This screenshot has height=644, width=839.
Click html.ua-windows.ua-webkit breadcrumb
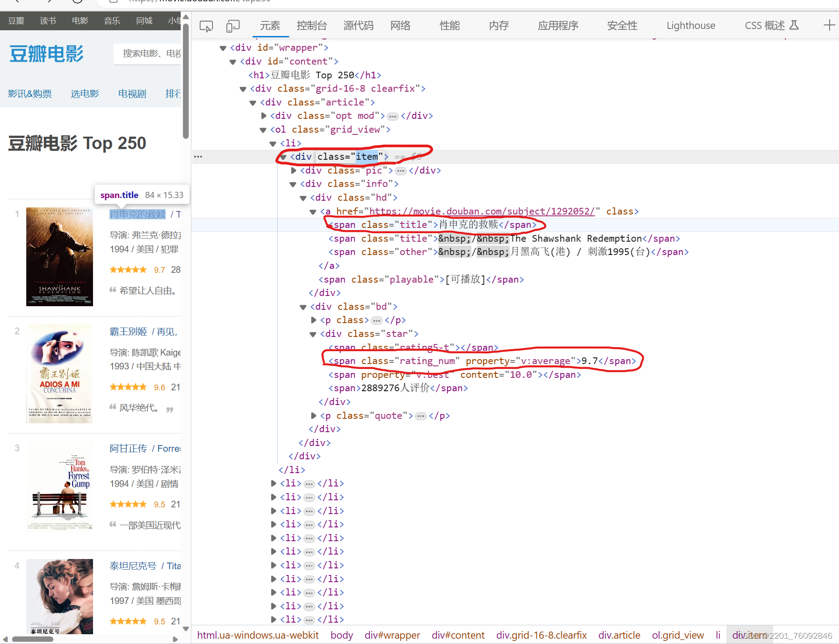point(258,635)
